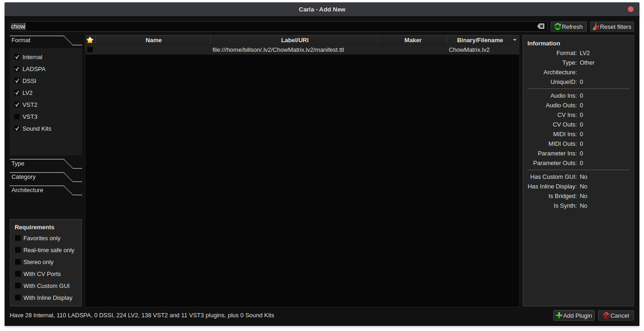Enable the VST3 format filter
The width and height of the screenshot is (644, 331).
17,117
